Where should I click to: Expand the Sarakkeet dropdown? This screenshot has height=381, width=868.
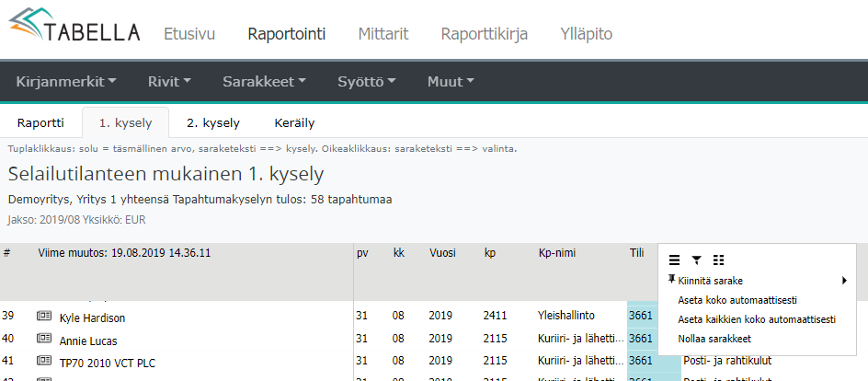[264, 82]
